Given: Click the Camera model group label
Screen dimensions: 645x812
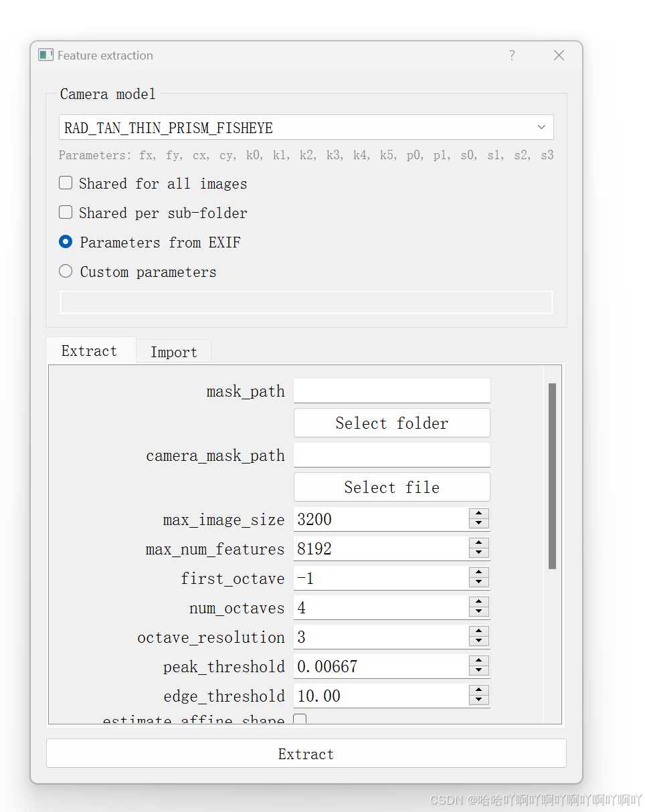Looking at the screenshot, I should pos(108,94).
